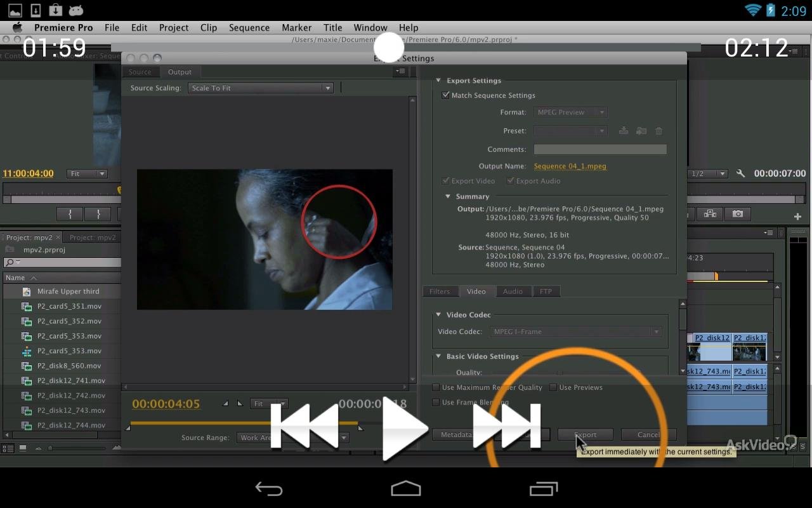Click the Sequence 04_1.mpeg output name link
Viewport: 812px width, 508px height.
coord(570,166)
